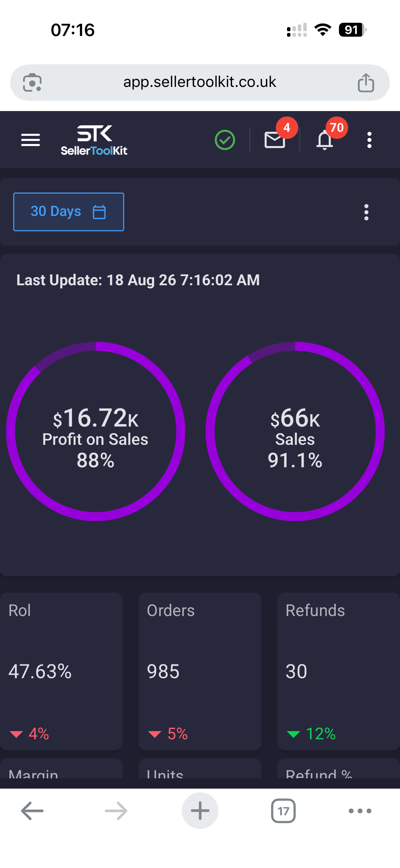
Task: Open the Orders 985 card
Action: pos(200,671)
